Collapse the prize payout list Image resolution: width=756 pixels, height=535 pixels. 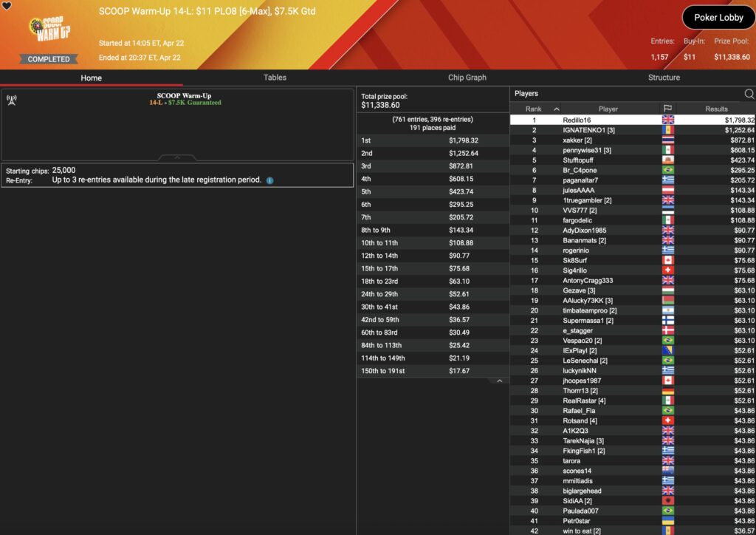[x=500, y=381]
